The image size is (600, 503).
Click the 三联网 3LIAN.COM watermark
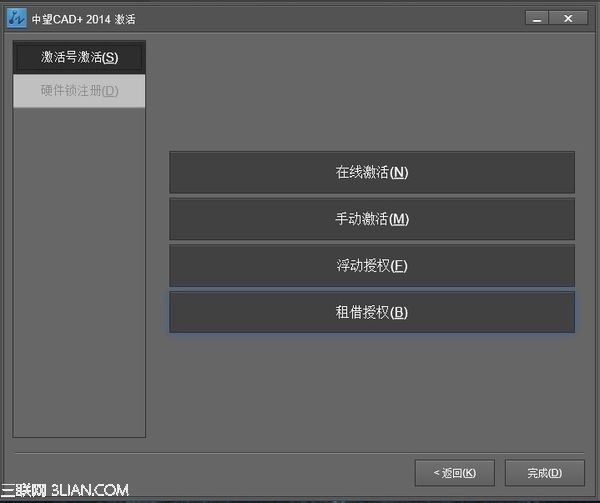click(64, 490)
